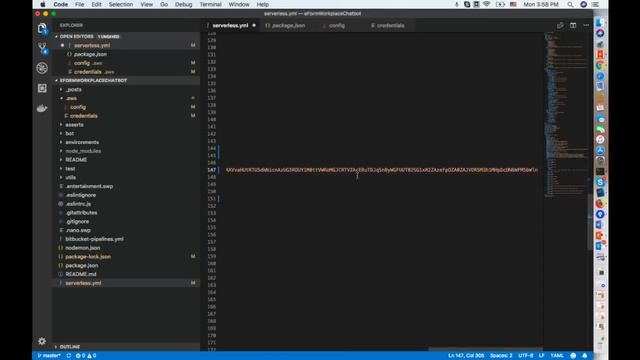Open the Debug view icon

point(42,68)
